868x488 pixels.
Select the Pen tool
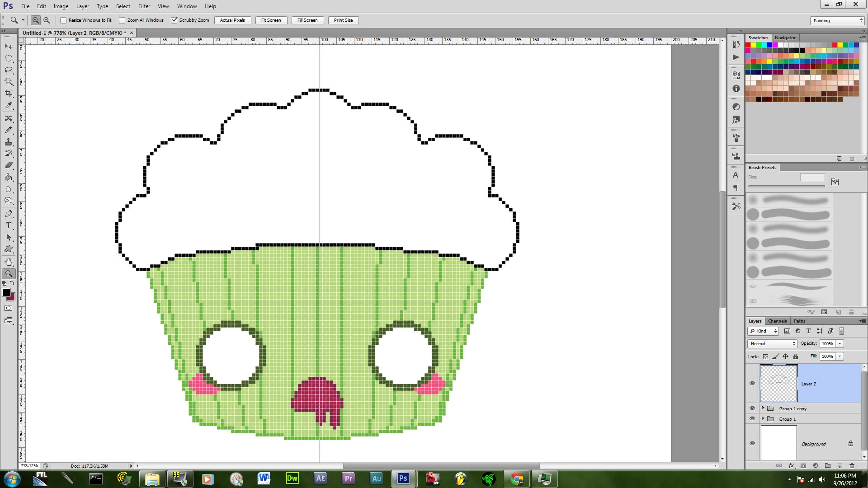tap(9, 214)
